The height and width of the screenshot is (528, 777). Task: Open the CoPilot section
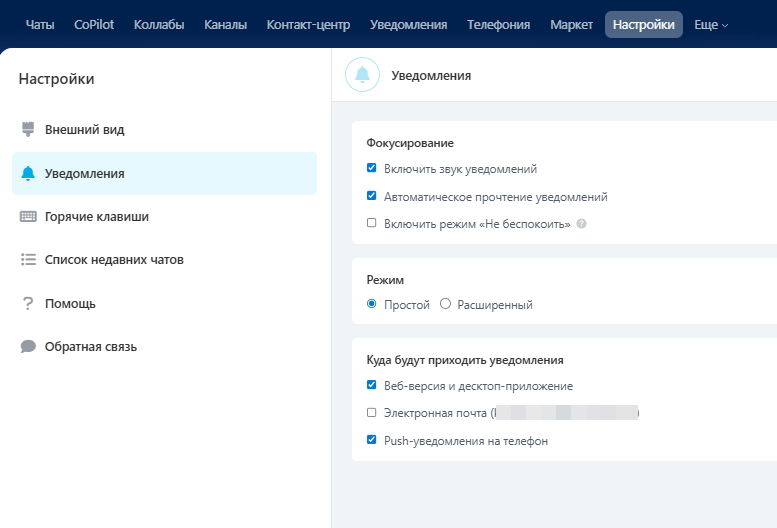tap(95, 25)
